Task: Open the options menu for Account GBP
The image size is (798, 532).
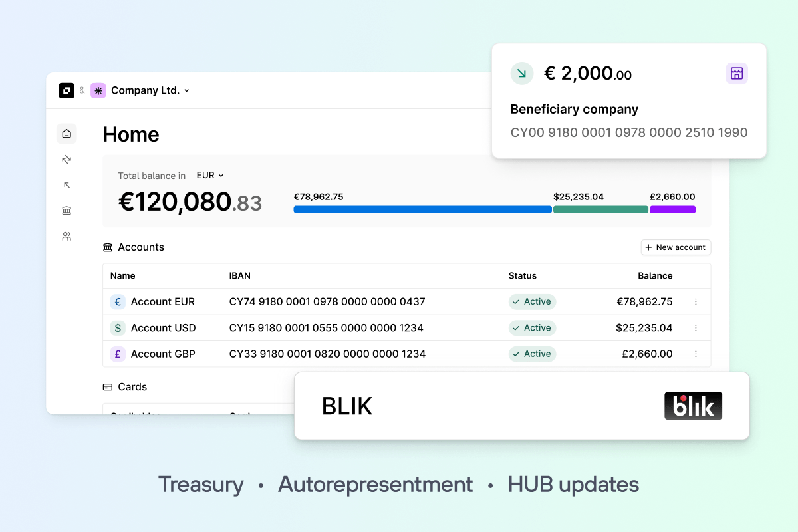Action: pyautogui.click(x=696, y=354)
